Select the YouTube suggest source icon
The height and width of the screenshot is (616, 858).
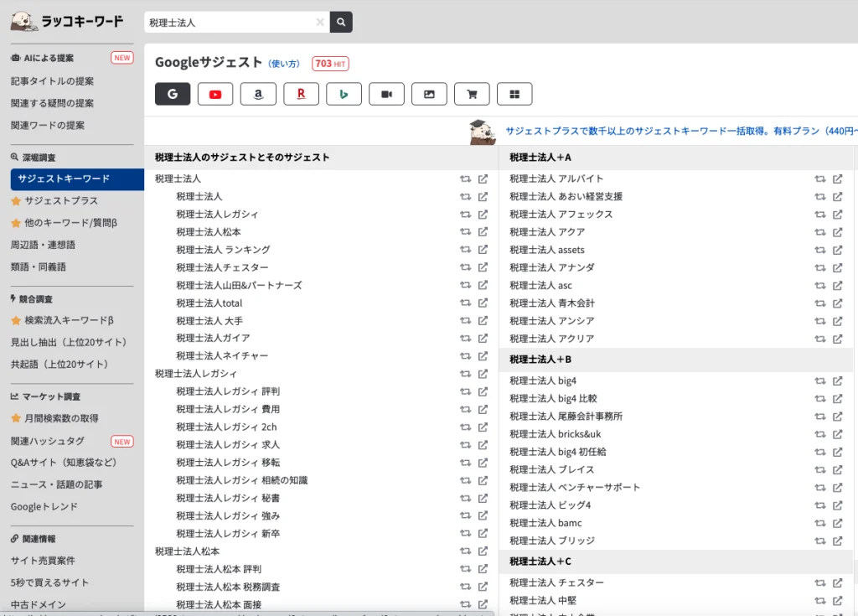pyautogui.click(x=215, y=94)
